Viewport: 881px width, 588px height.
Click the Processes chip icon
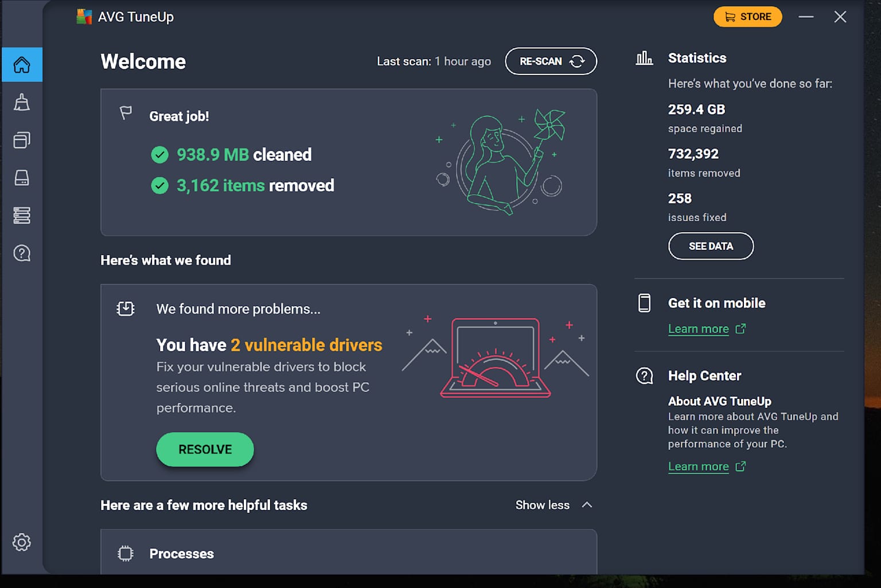click(x=125, y=553)
